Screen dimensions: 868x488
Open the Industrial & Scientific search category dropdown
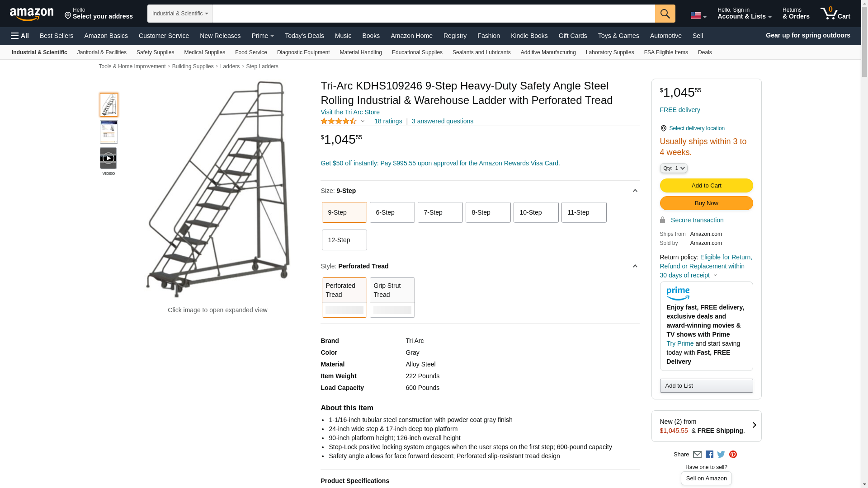click(179, 14)
